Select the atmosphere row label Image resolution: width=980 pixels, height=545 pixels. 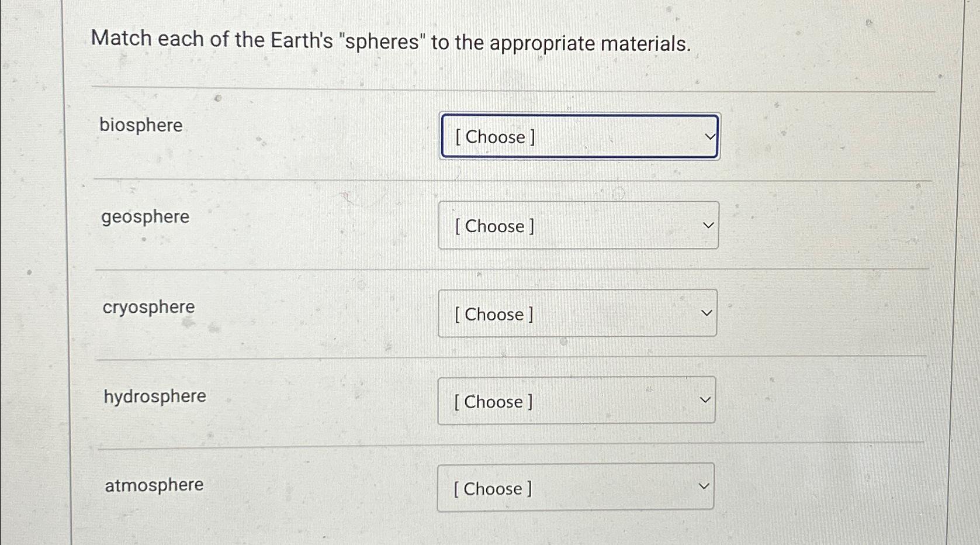click(153, 485)
